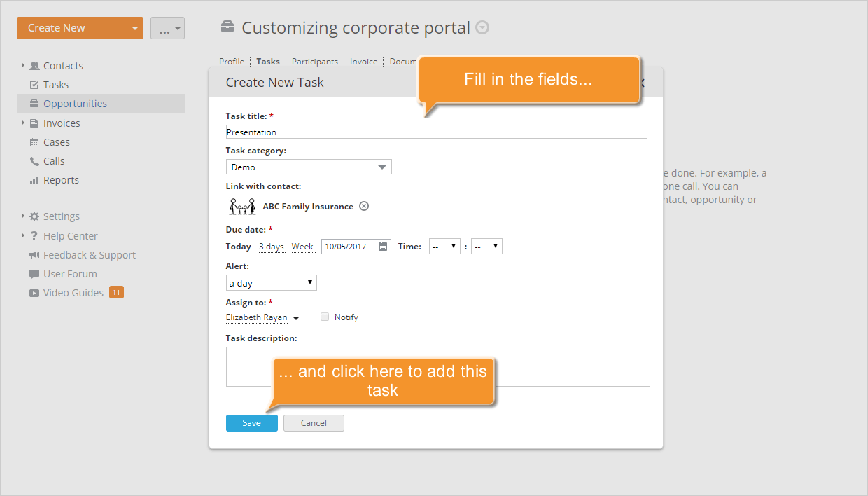Click the Tasks checklist icon in sidebar
868x496 pixels.
[x=33, y=84]
